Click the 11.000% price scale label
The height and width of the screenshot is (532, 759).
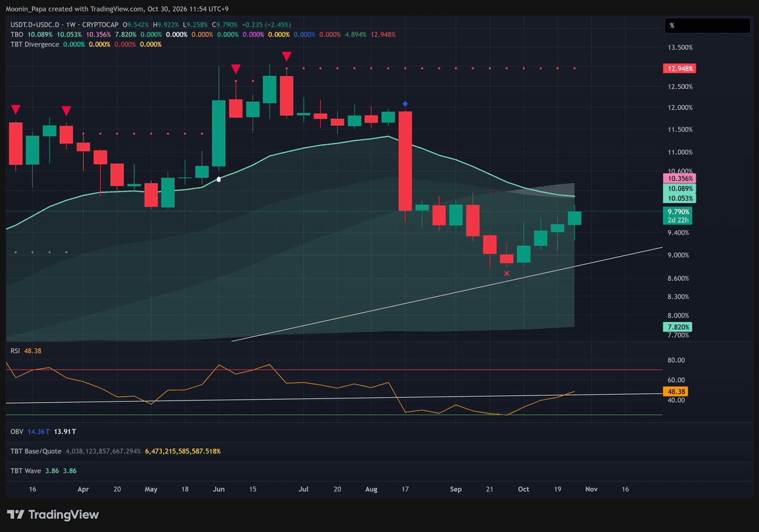(680, 152)
